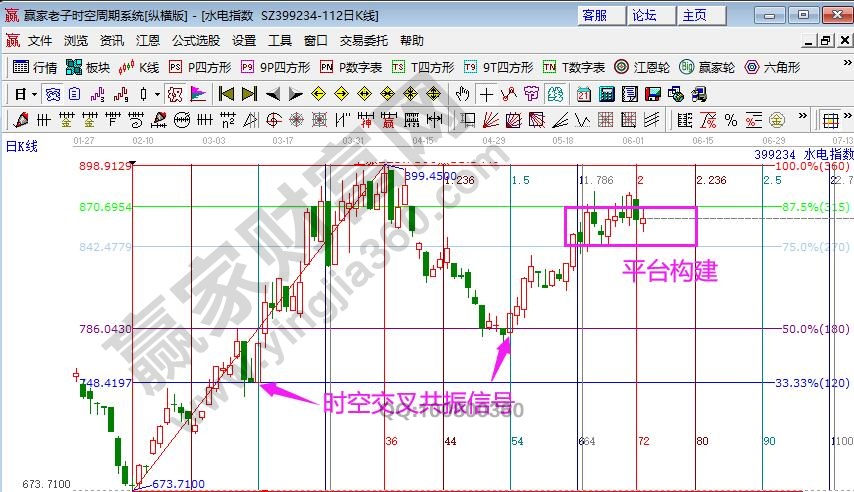Select the P四方形 square tool
This screenshot has width=854, height=492.
[x=200, y=67]
